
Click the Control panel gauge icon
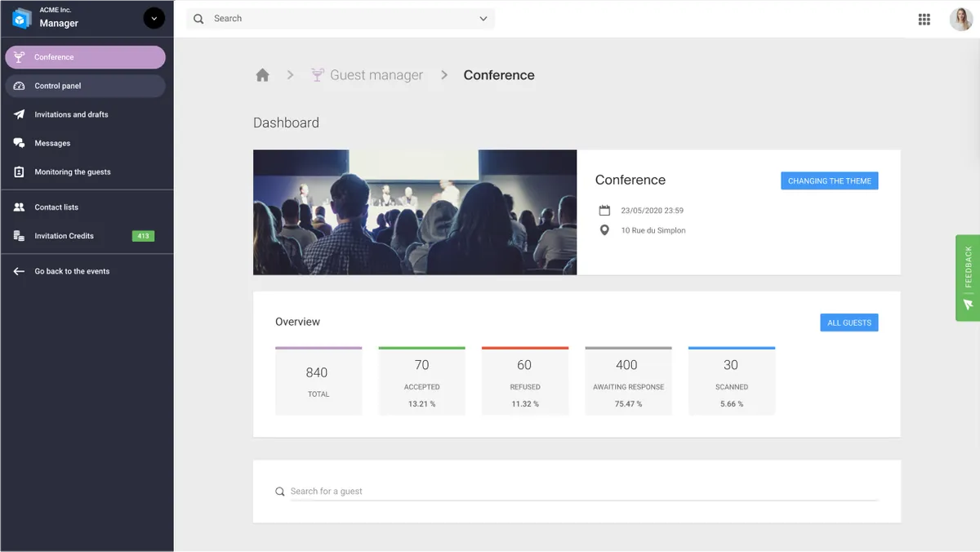[19, 86]
